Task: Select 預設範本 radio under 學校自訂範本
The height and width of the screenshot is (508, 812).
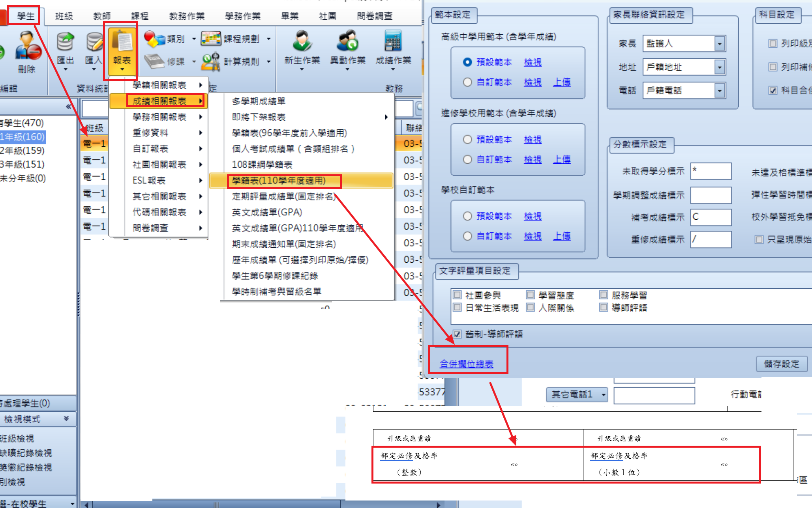Action: [x=467, y=216]
